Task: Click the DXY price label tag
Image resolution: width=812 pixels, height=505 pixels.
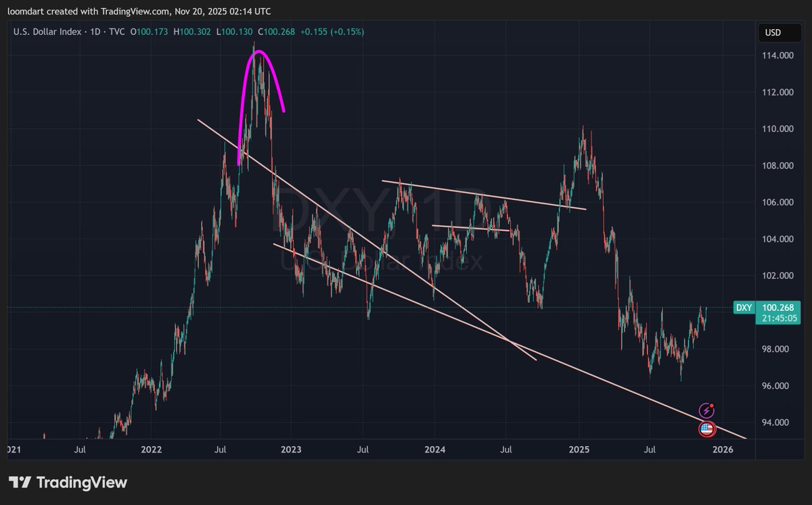Action: tap(744, 308)
